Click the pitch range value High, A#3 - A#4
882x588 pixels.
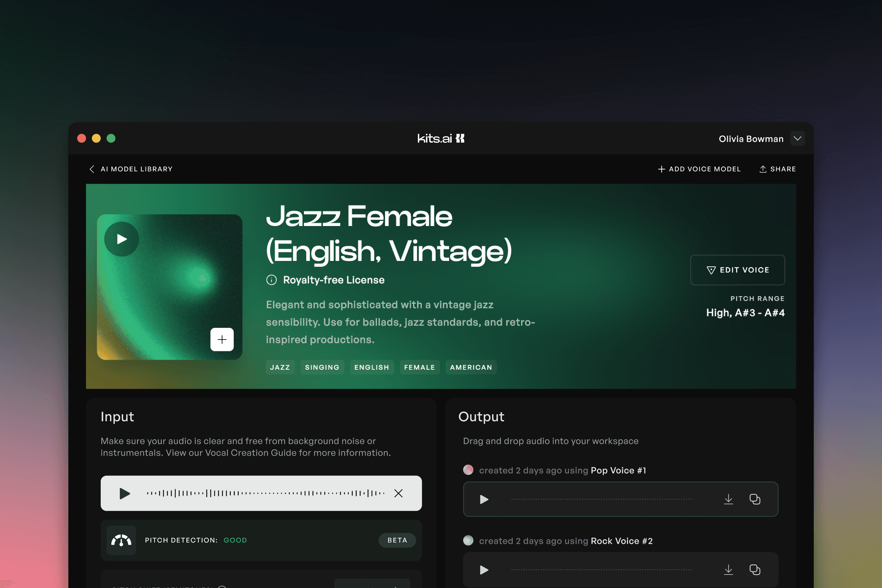[746, 312]
